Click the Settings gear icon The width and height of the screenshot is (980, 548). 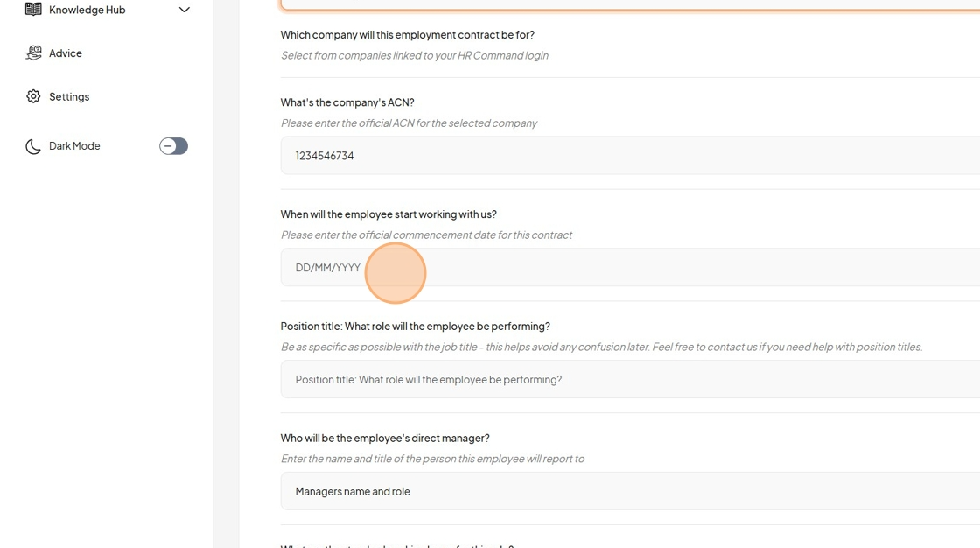[33, 96]
